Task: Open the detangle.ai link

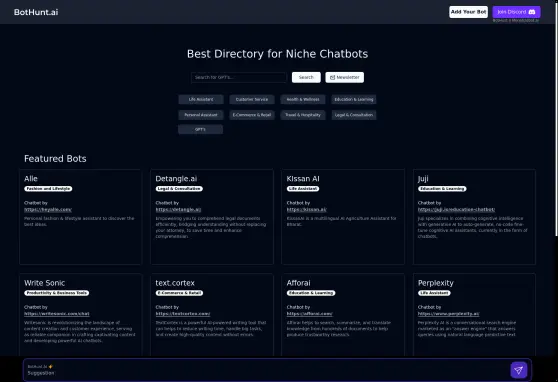Action: pos(178,209)
